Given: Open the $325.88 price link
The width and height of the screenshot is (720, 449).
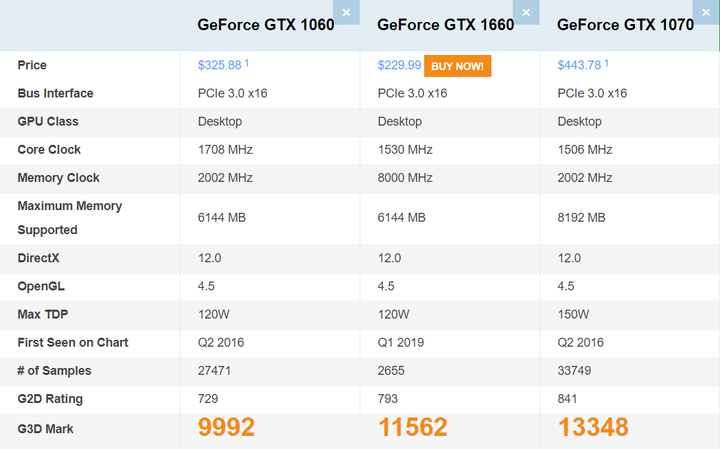Looking at the screenshot, I should (x=219, y=65).
